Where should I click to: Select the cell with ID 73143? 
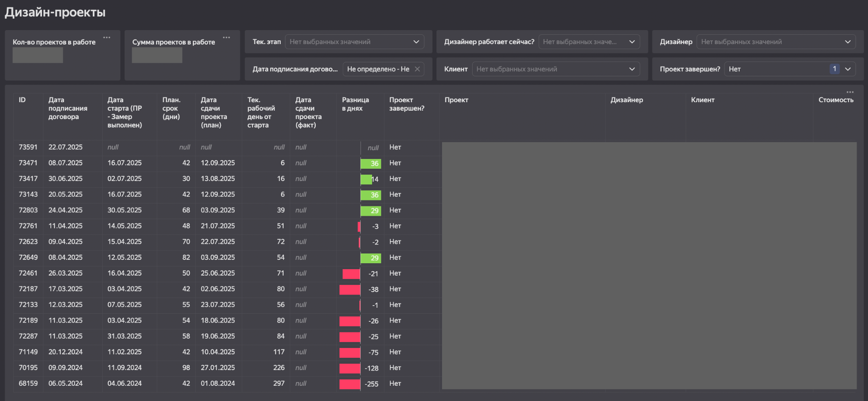click(28, 195)
